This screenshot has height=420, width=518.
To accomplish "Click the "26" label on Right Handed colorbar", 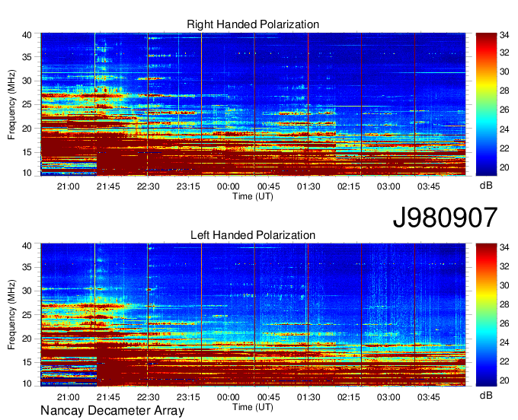I will [x=504, y=110].
